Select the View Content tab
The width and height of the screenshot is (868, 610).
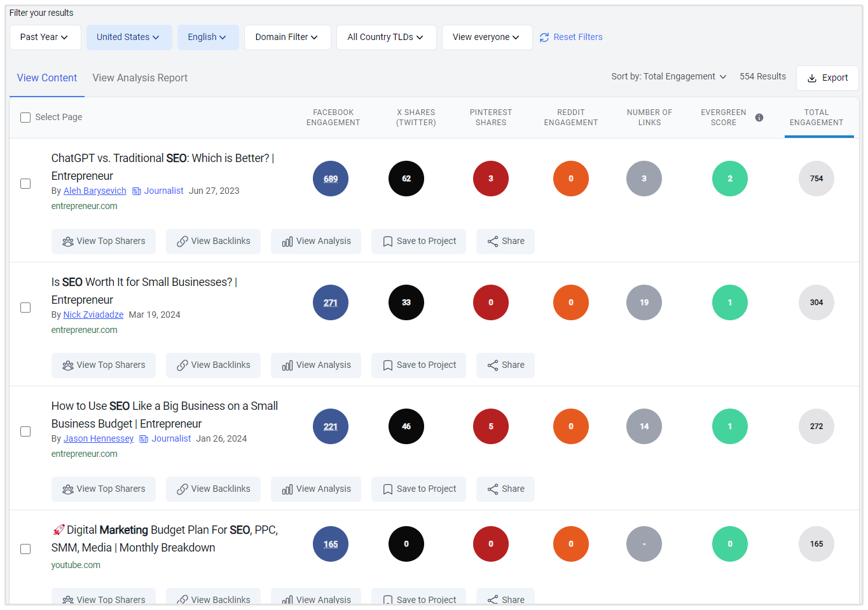point(47,78)
